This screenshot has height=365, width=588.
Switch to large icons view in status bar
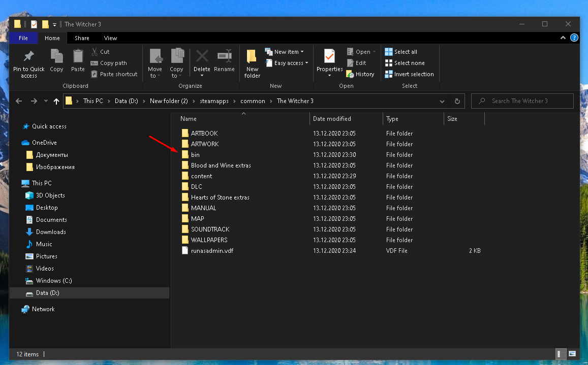[x=572, y=354]
